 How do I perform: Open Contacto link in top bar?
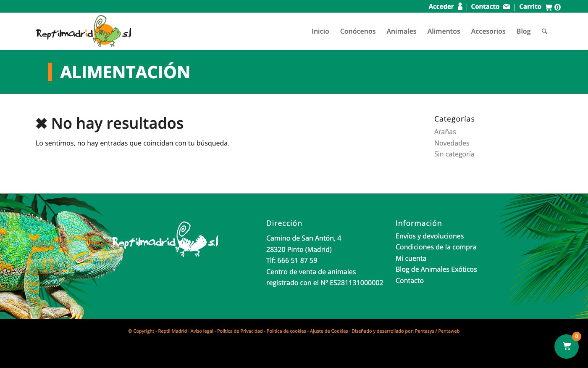[485, 6]
